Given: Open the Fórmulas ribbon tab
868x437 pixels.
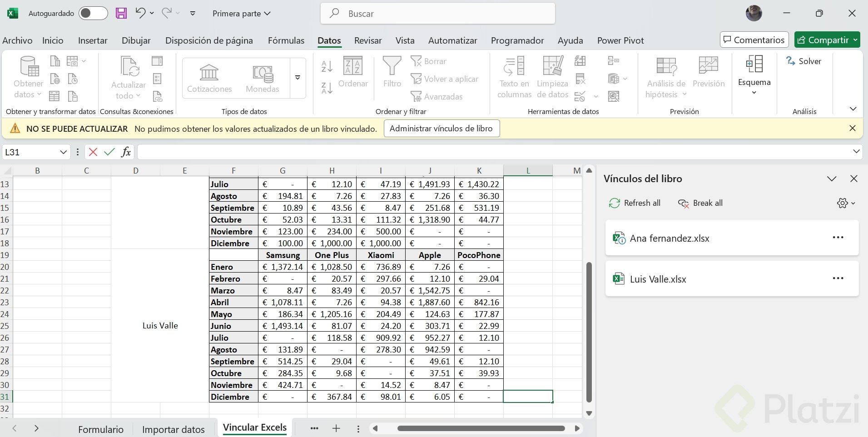Looking at the screenshot, I should pos(286,40).
